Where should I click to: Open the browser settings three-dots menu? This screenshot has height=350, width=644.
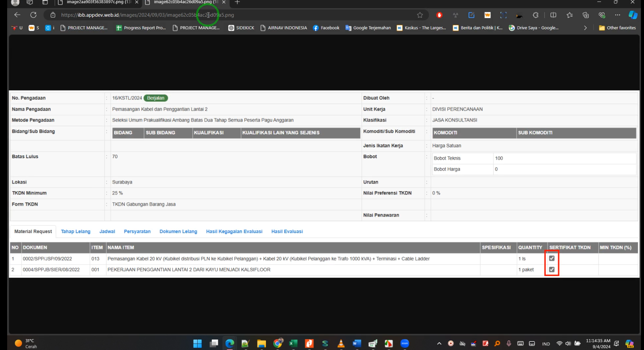pos(617,15)
